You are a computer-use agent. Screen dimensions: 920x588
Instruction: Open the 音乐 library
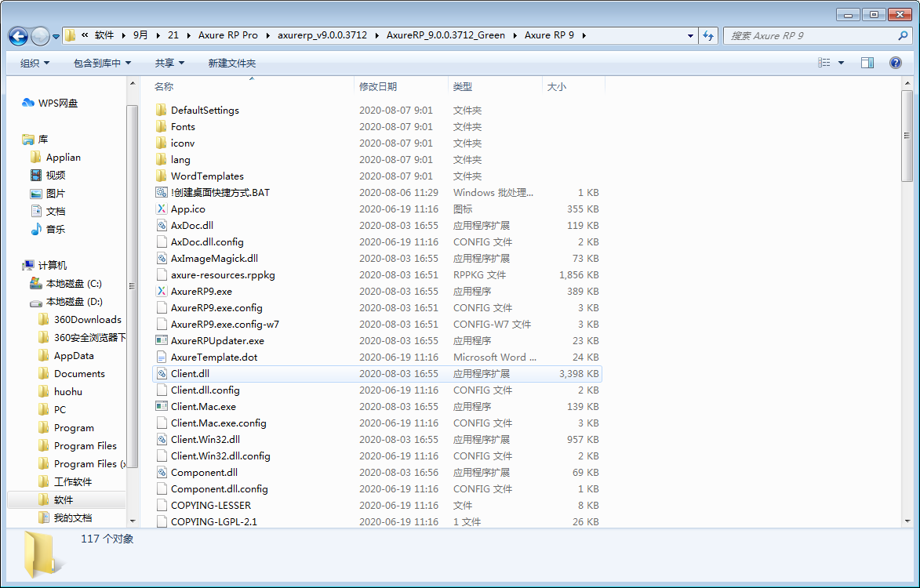48,229
